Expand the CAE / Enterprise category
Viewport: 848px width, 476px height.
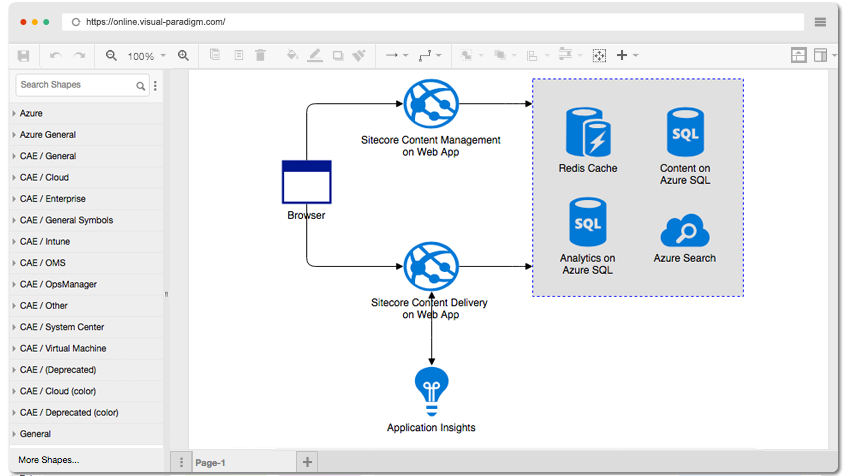[x=87, y=199]
